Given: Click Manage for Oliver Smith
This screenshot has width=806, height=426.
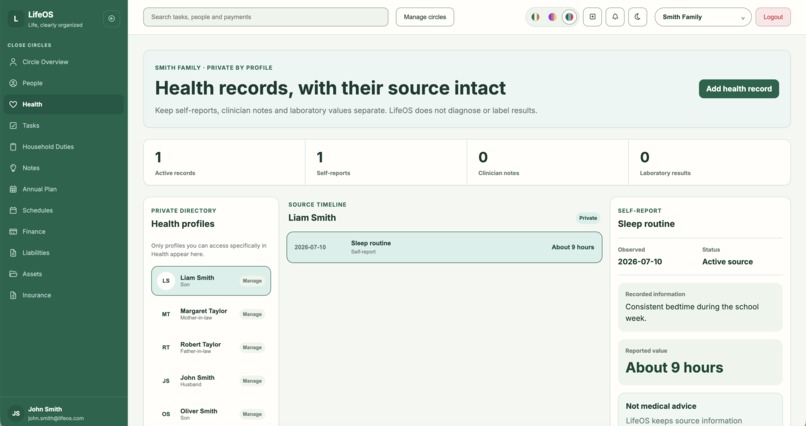Looking at the screenshot, I should click(252, 414).
